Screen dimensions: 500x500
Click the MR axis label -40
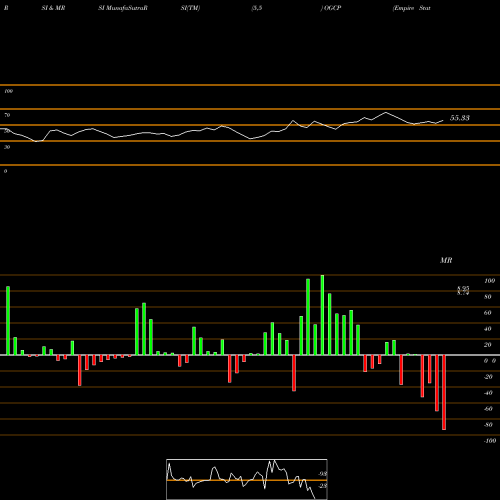[488, 393]
